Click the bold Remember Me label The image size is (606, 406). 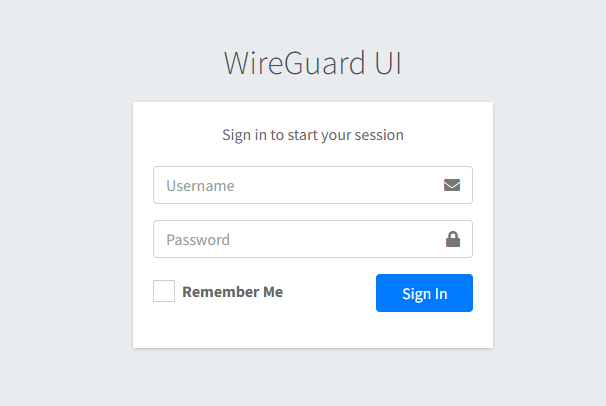click(x=232, y=292)
